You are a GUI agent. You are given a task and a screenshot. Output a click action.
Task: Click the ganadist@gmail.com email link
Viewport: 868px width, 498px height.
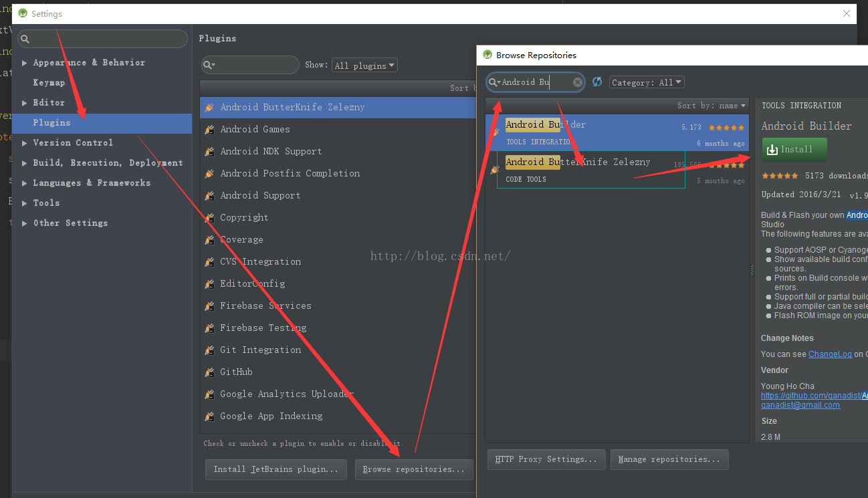click(800, 405)
